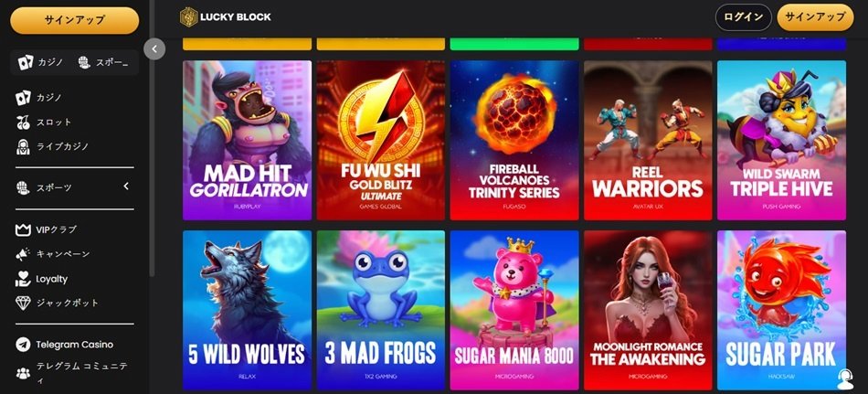
Task: Click the sidebar vertical scrollbar
Action: tap(153, 166)
